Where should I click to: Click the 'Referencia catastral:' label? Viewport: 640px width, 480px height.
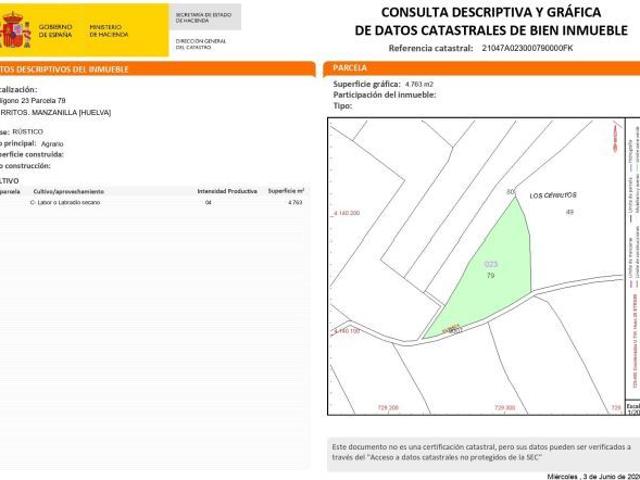(x=431, y=48)
